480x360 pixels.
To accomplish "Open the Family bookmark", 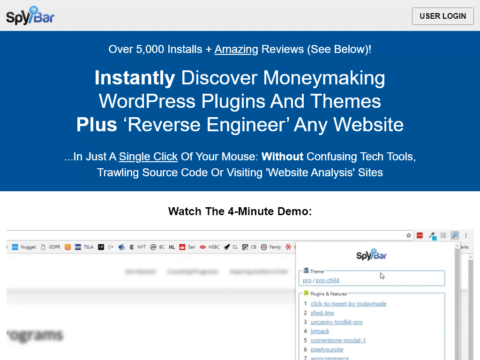I will click(x=271, y=247).
